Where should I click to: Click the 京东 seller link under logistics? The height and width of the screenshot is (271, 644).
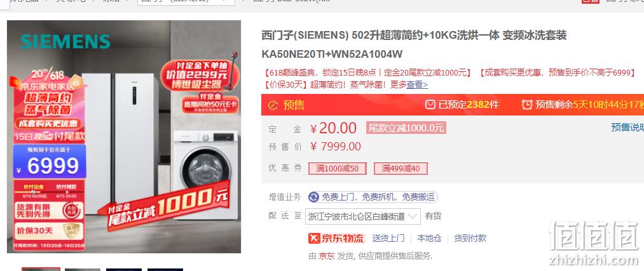327,256
